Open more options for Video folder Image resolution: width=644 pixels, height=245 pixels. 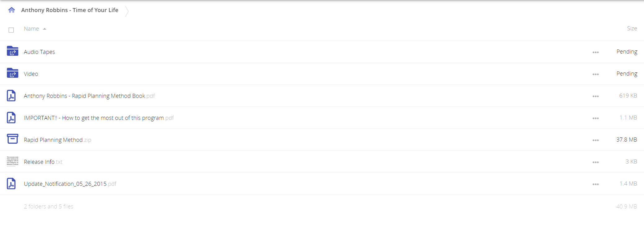[x=595, y=74]
